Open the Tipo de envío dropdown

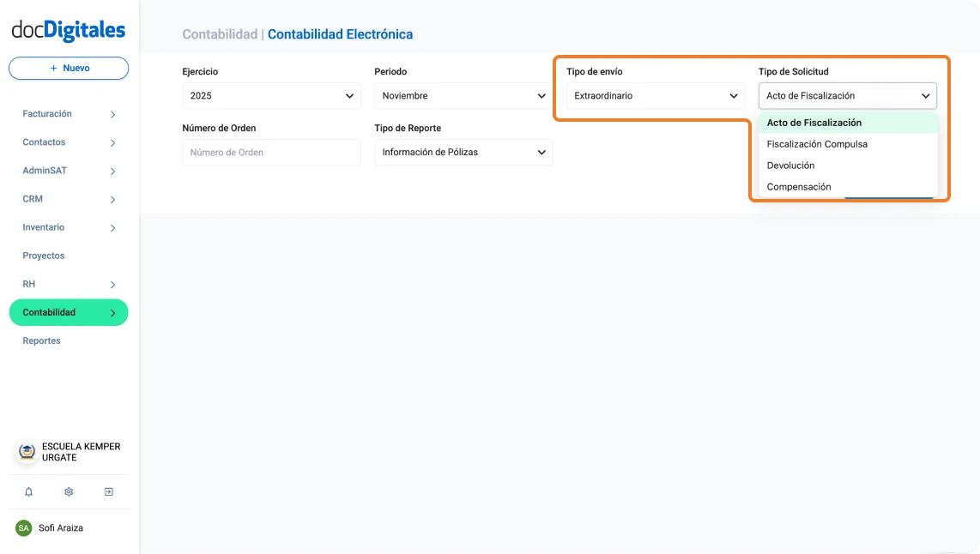pyautogui.click(x=655, y=95)
